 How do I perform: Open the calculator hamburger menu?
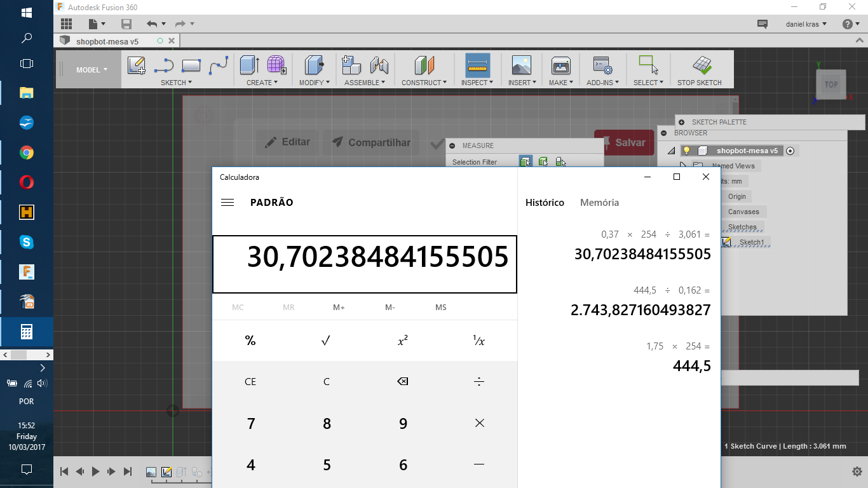227,203
